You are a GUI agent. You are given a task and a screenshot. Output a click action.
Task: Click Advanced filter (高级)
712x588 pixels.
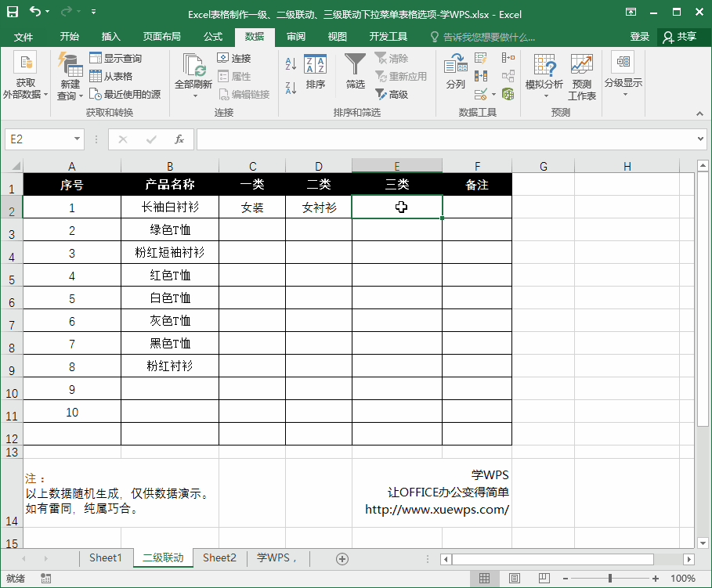(392, 95)
